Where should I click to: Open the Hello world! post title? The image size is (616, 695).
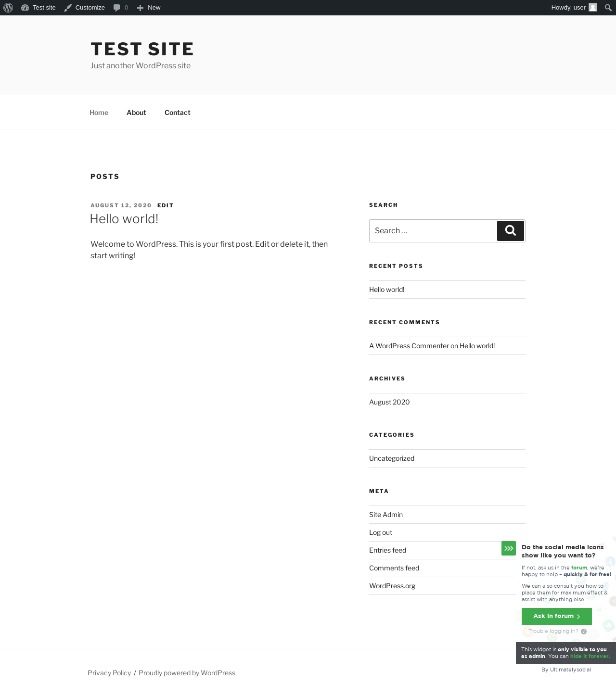[124, 219]
